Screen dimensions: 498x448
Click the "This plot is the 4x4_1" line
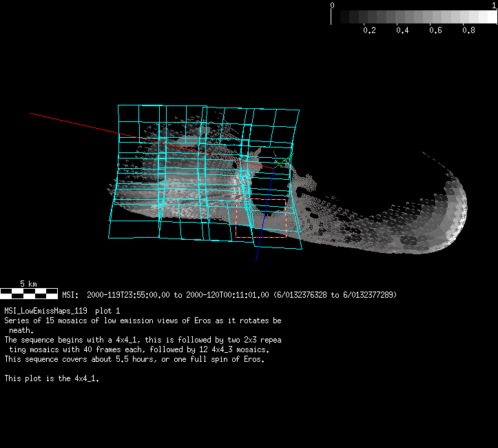(x=52, y=378)
